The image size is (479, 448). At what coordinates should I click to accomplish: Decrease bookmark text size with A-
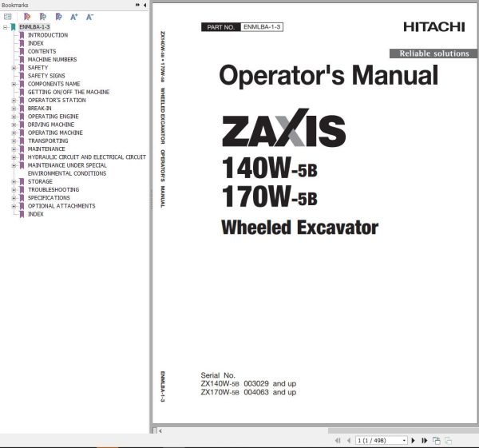(89, 17)
